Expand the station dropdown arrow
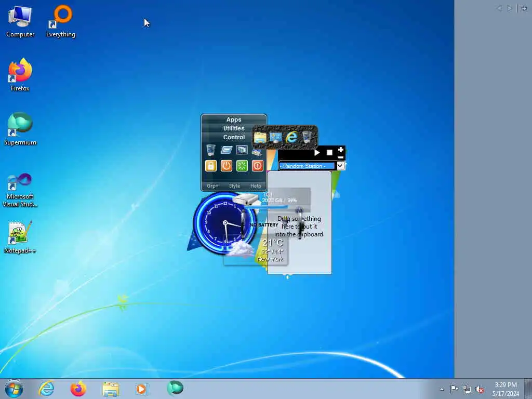Image resolution: width=532 pixels, height=399 pixels. pyautogui.click(x=340, y=166)
